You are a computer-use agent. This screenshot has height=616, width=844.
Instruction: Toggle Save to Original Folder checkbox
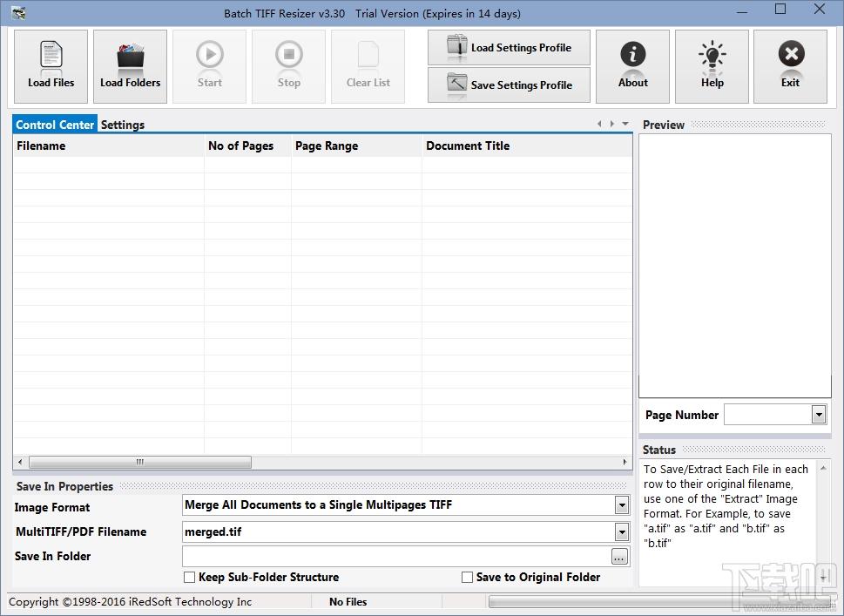pyautogui.click(x=467, y=578)
